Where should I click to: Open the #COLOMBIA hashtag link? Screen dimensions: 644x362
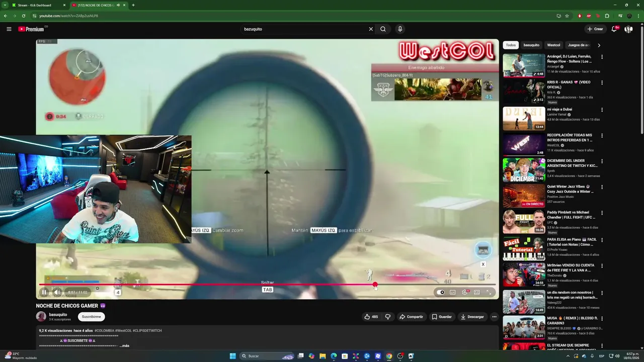click(104, 331)
